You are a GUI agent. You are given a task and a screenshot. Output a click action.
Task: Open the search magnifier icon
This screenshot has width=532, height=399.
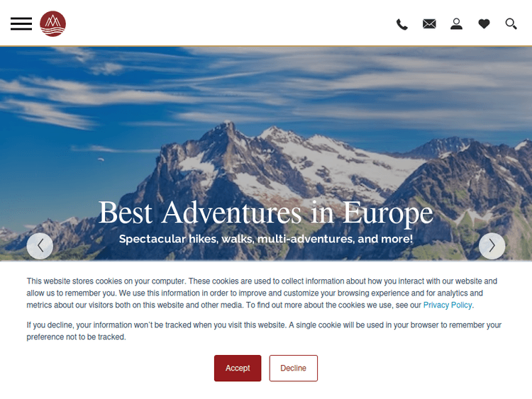[x=511, y=23]
